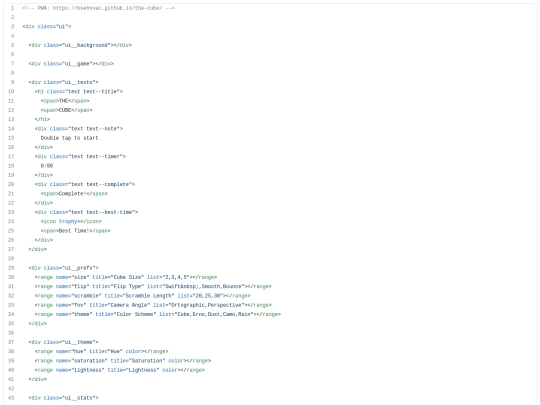The width and height of the screenshot is (540, 405).
Task: Click line number 37 in gutter
Action: 11,342
